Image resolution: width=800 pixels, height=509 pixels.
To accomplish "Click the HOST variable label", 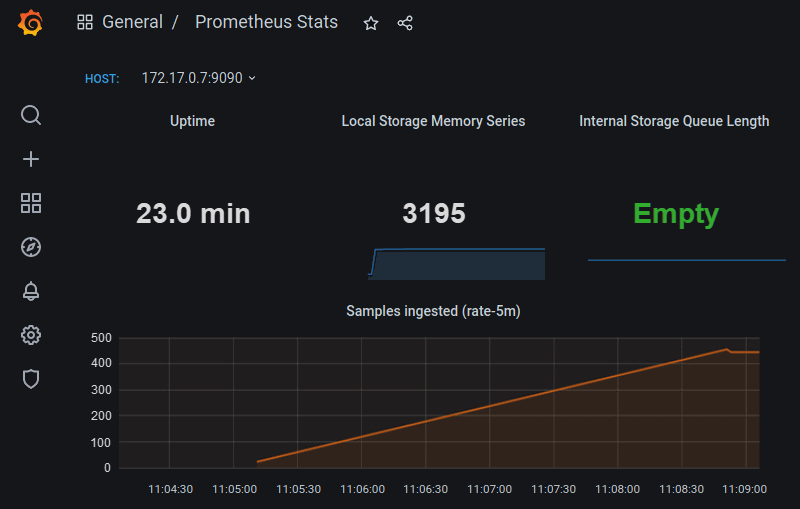I will point(102,79).
